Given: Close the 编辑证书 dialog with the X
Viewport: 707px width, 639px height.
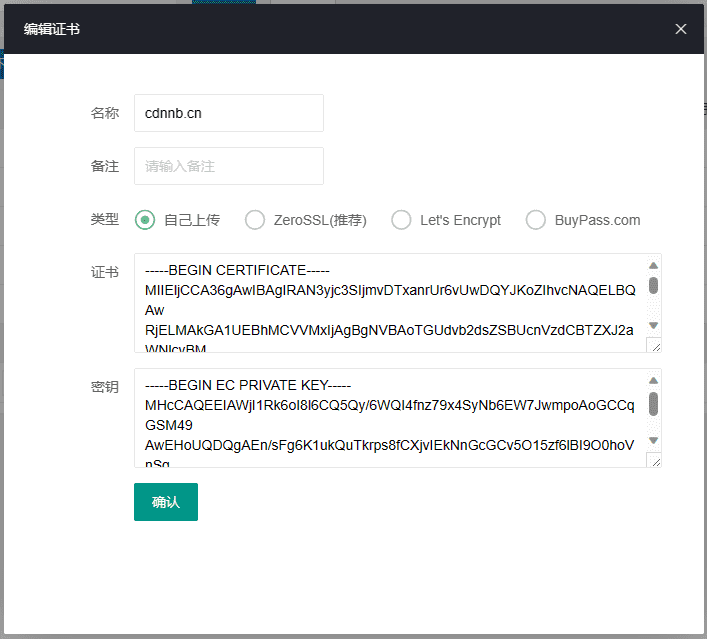Looking at the screenshot, I should (x=681, y=29).
